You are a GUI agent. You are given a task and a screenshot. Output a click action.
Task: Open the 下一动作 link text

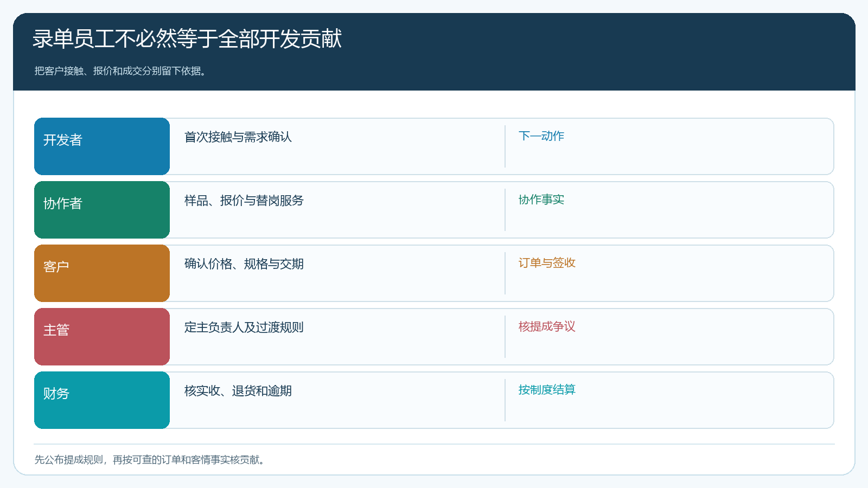[541, 136]
